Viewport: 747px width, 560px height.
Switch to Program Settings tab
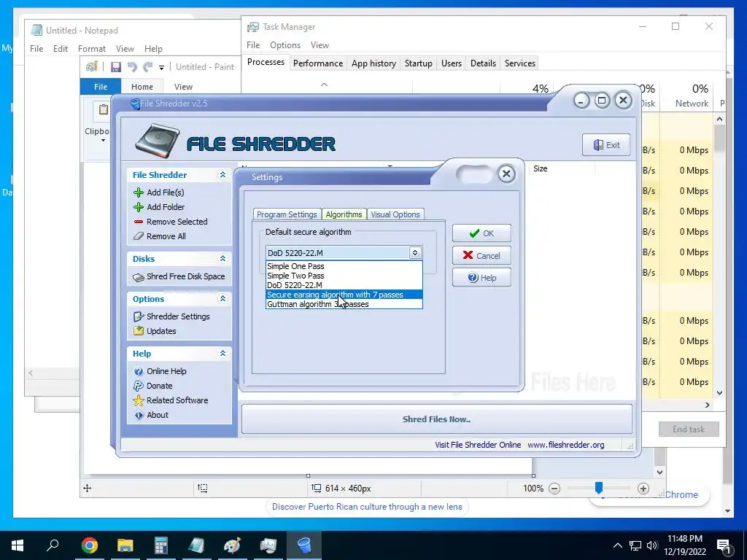point(287,214)
